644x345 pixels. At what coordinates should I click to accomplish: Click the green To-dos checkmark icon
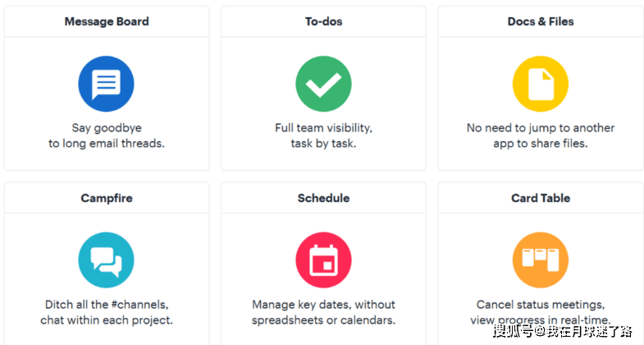[323, 84]
